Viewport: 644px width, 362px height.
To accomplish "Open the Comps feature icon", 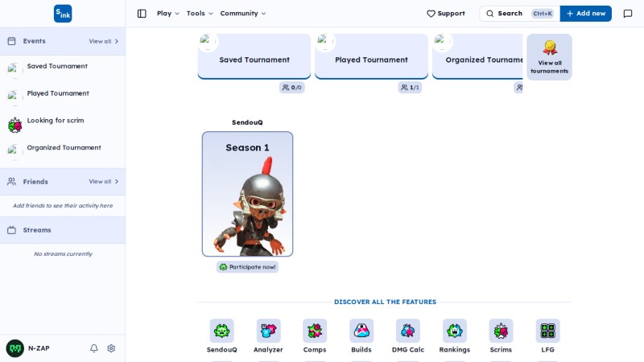I will [315, 331].
